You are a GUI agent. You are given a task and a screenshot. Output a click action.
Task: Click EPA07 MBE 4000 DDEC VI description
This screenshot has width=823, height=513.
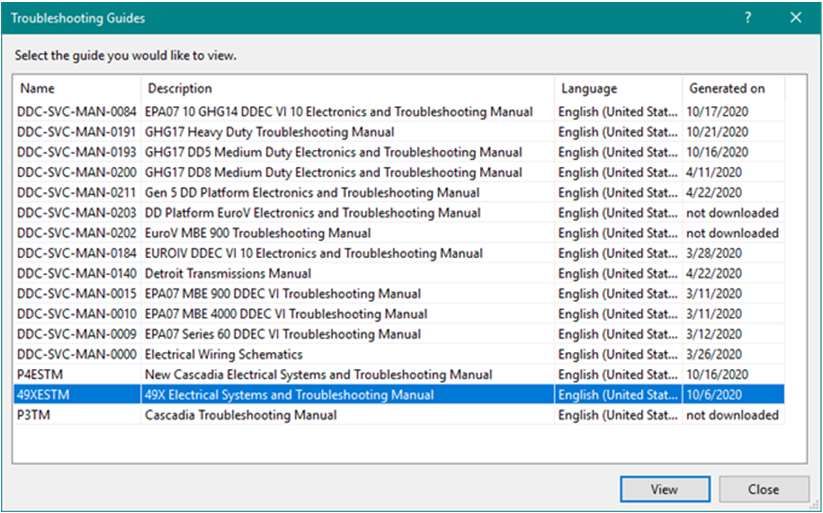(x=286, y=314)
